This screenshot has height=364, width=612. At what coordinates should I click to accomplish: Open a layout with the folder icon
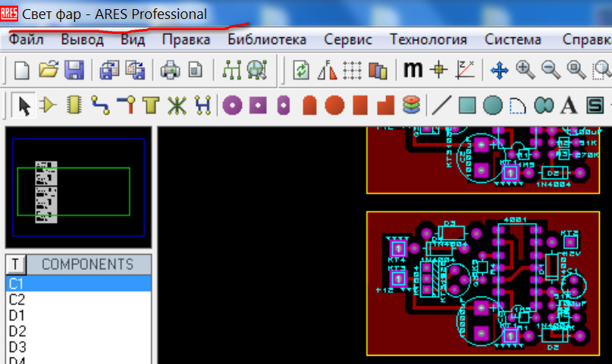tap(49, 71)
